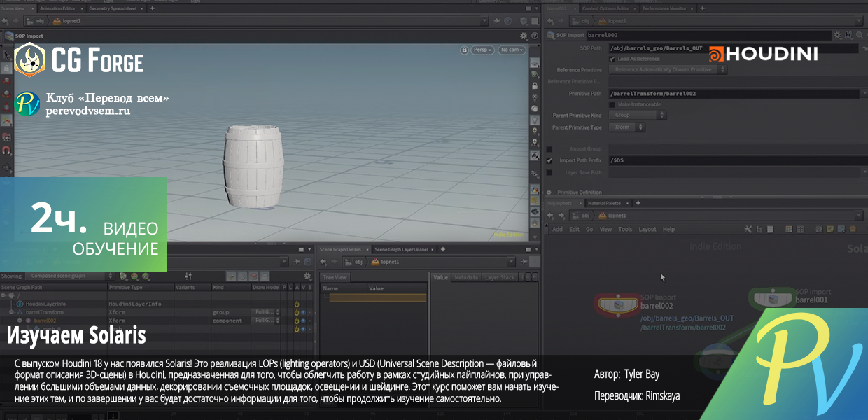Open the Reference Primitive dropdown

(668, 70)
